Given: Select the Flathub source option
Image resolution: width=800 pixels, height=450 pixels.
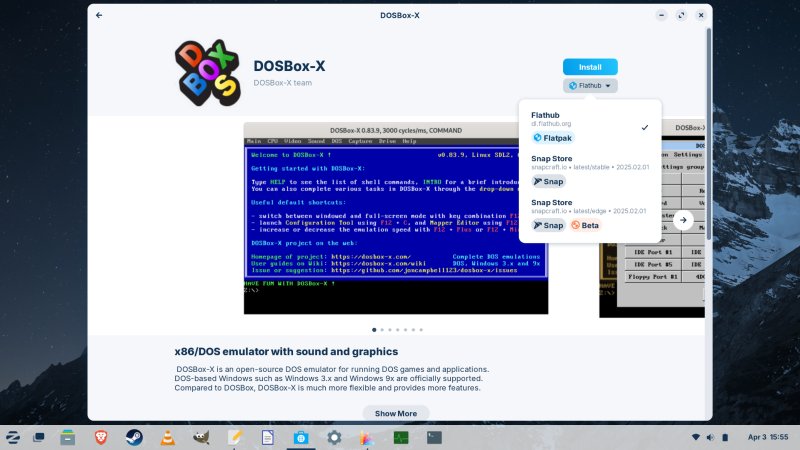Looking at the screenshot, I should pos(590,127).
